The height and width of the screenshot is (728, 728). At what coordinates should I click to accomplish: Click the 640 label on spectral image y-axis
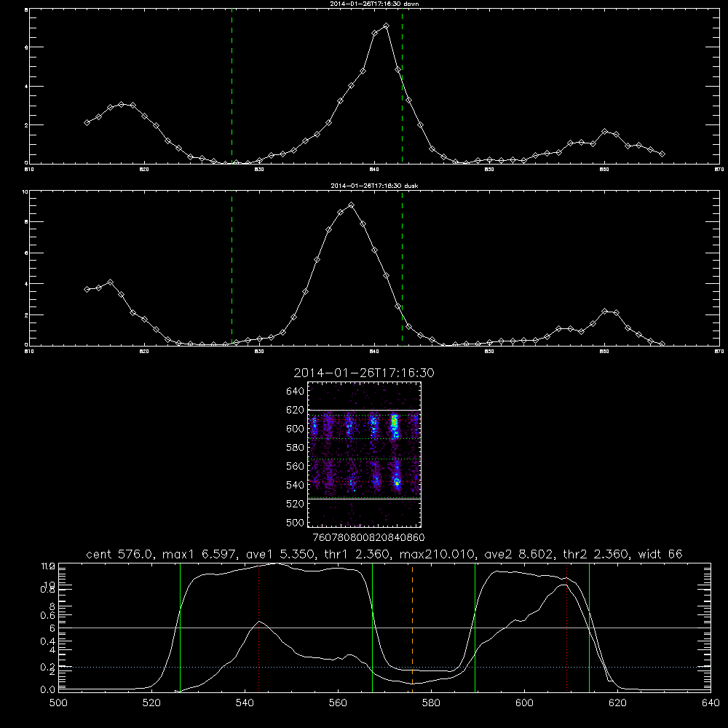(296, 392)
